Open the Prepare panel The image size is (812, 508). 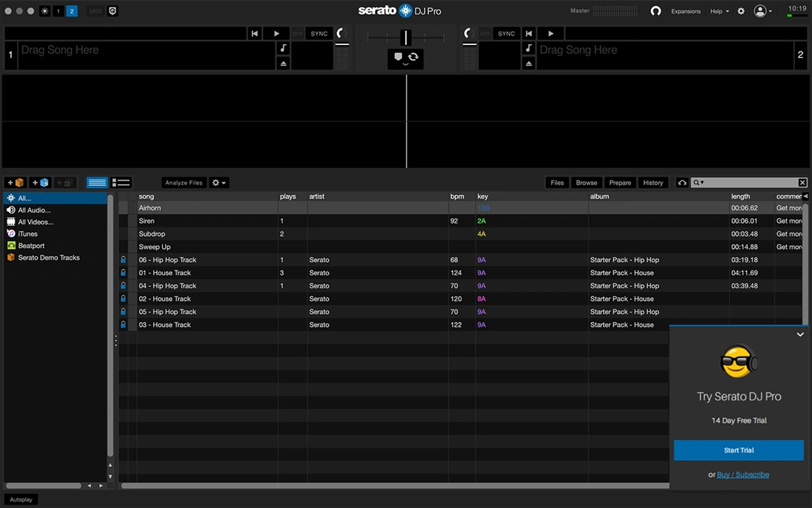point(620,182)
